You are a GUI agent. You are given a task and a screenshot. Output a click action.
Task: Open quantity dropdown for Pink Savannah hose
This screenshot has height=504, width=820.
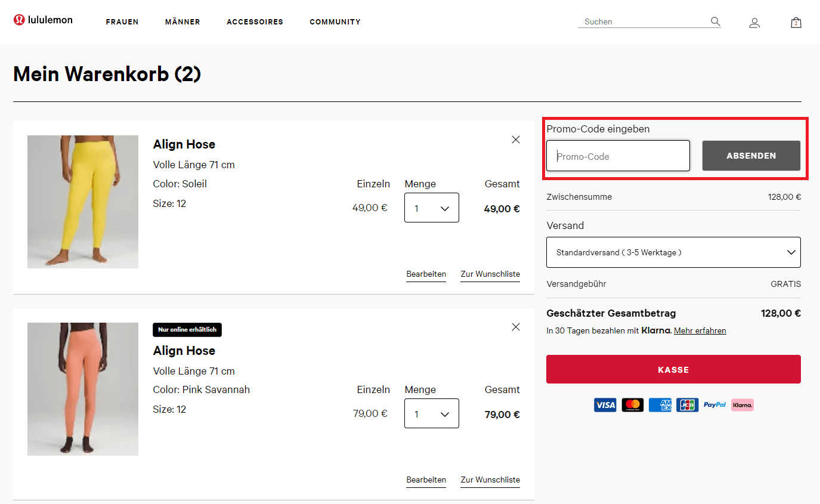pyautogui.click(x=432, y=413)
